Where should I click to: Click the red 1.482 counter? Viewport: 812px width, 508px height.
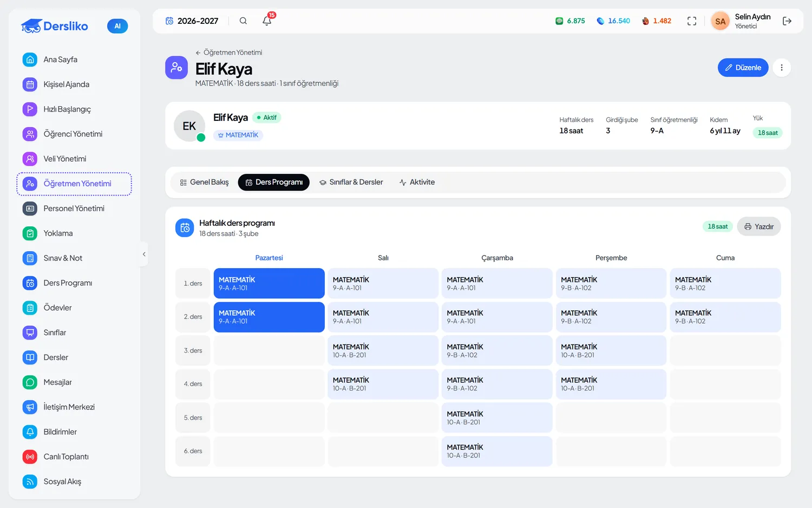(656, 21)
